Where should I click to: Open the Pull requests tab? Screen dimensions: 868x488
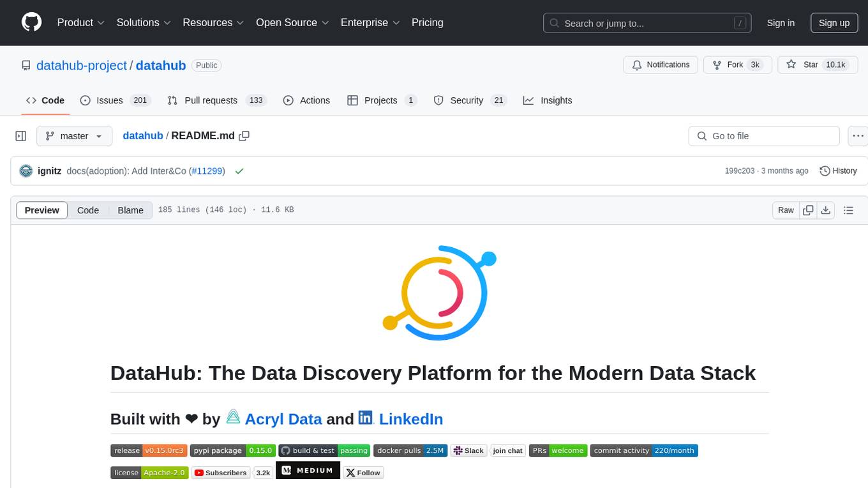tap(216, 100)
